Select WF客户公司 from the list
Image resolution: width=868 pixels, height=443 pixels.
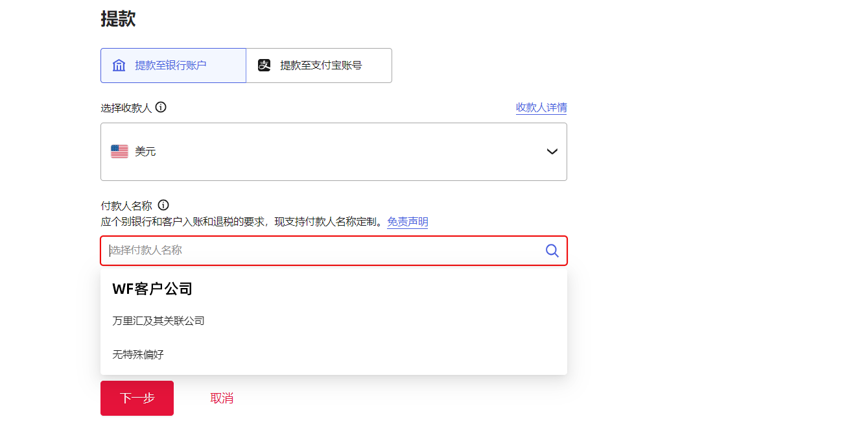[152, 288]
